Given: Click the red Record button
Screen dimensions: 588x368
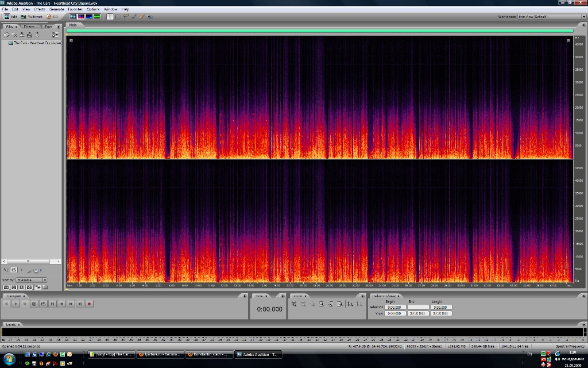Looking at the screenshot, I should point(89,304).
